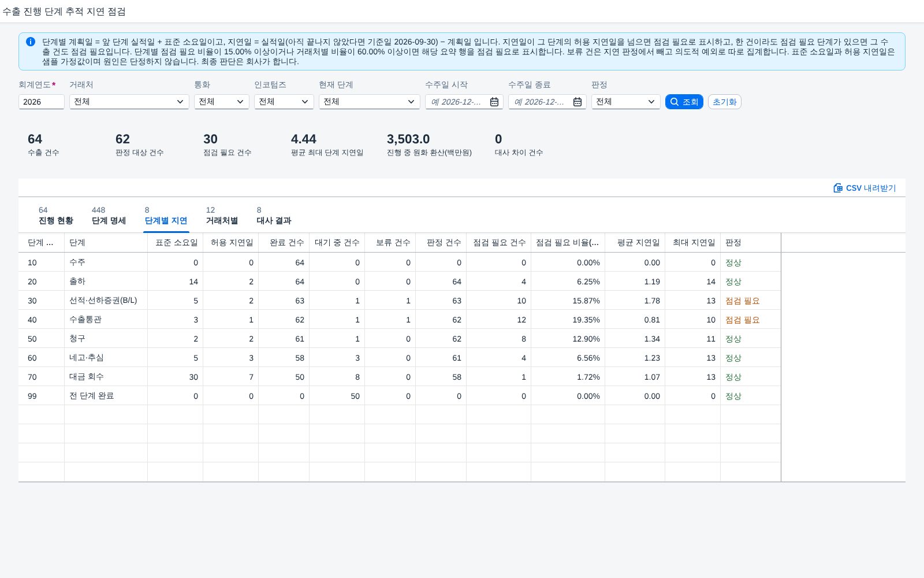Click the 초기화 reset button
924x578 pixels.
(725, 102)
